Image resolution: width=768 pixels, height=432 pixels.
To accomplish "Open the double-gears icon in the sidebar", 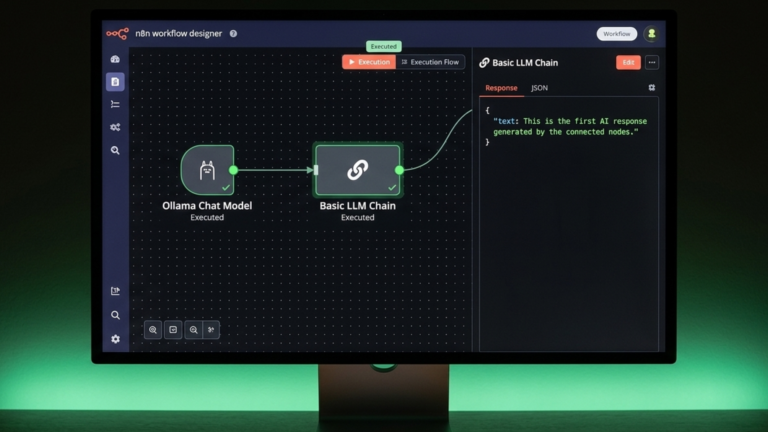I will pyautogui.click(x=115, y=127).
